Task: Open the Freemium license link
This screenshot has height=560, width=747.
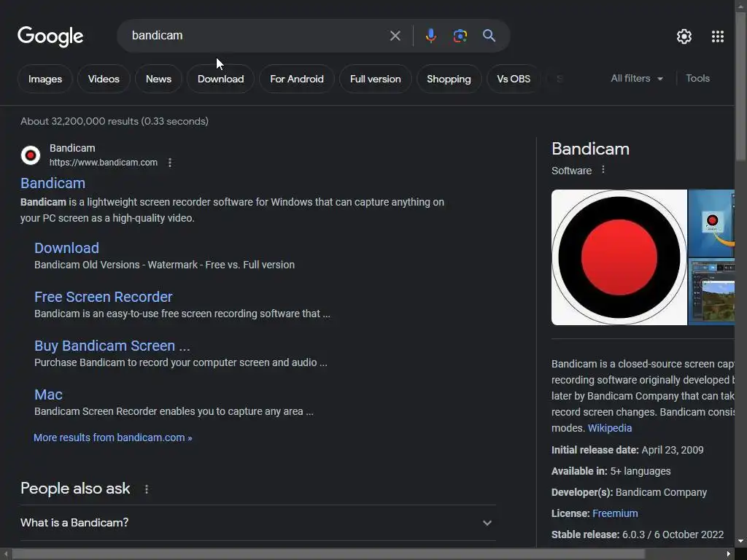Action: pos(615,514)
